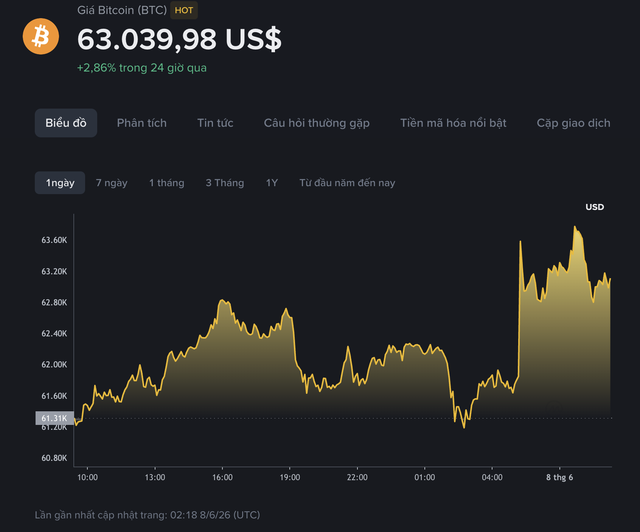The height and width of the screenshot is (532, 640).
Task: Click the Giá Bitcoin (BTC) heading
Action: (x=122, y=10)
